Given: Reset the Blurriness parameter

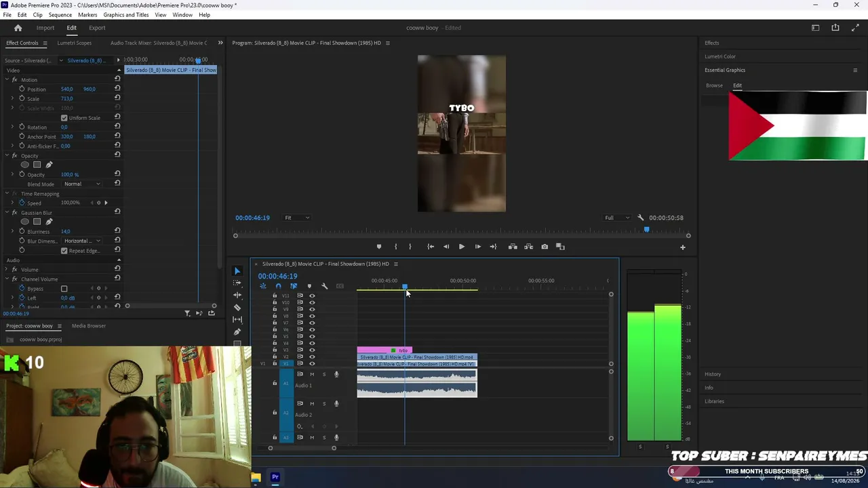Looking at the screenshot, I should [x=117, y=231].
